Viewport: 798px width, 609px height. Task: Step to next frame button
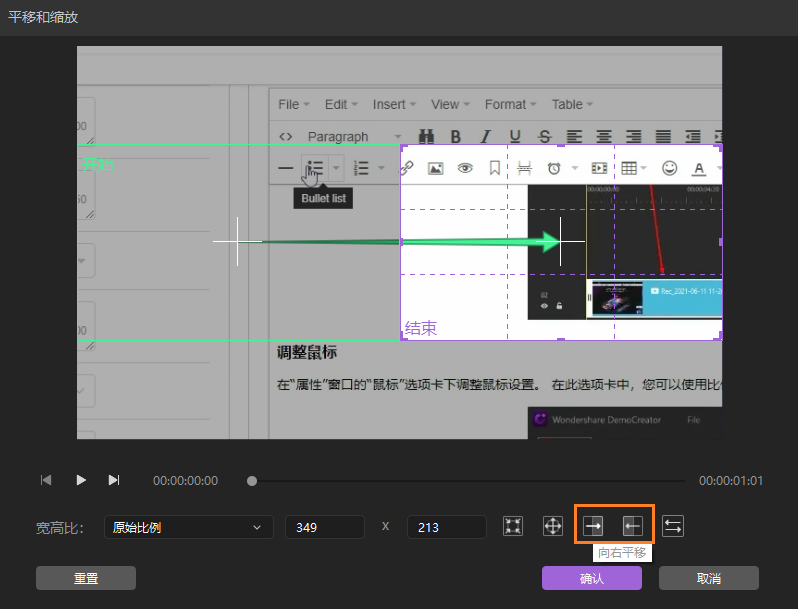click(x=113, y=480)
